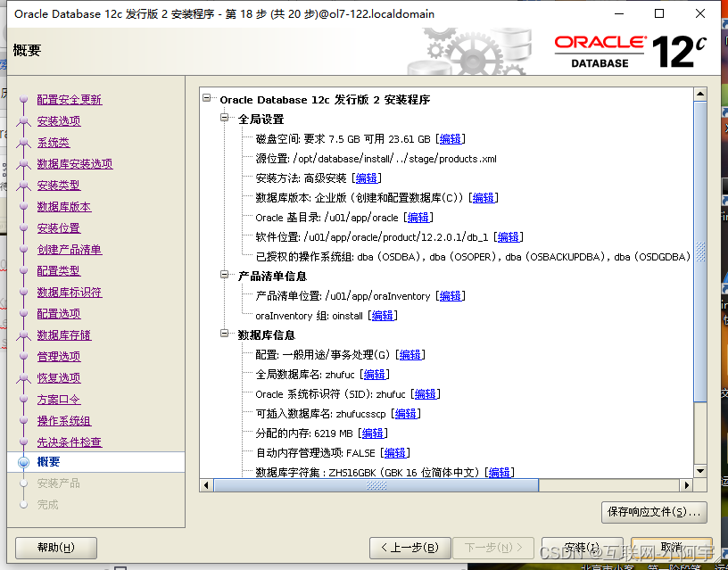
Task: Open the 配置类型 step
Action: pos(59,270)
